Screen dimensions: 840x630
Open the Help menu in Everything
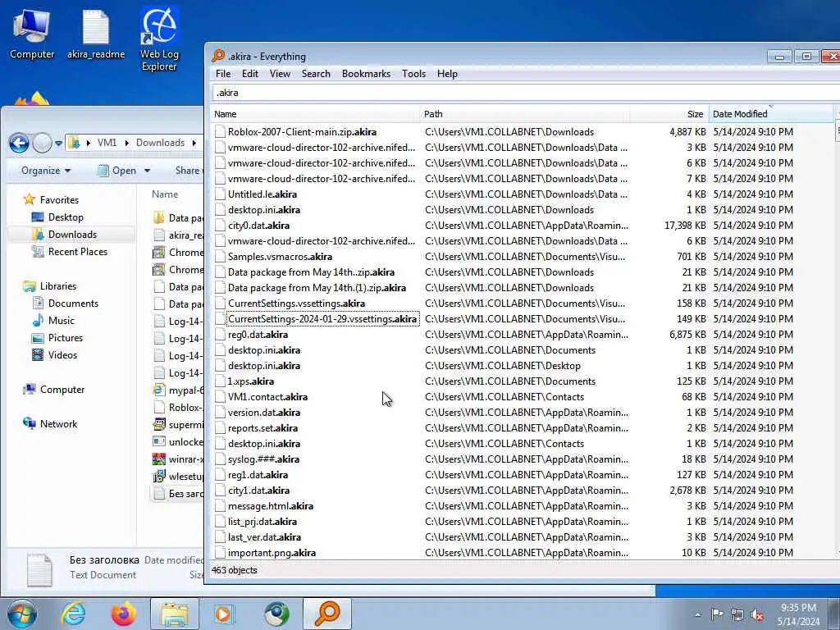coord(447,74)
